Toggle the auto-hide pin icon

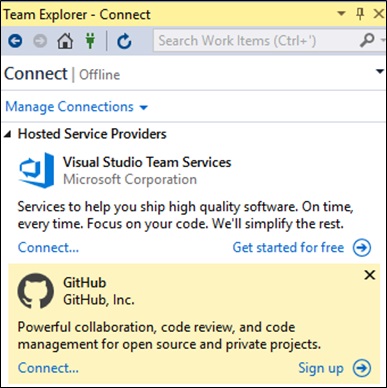coord(360,14)
